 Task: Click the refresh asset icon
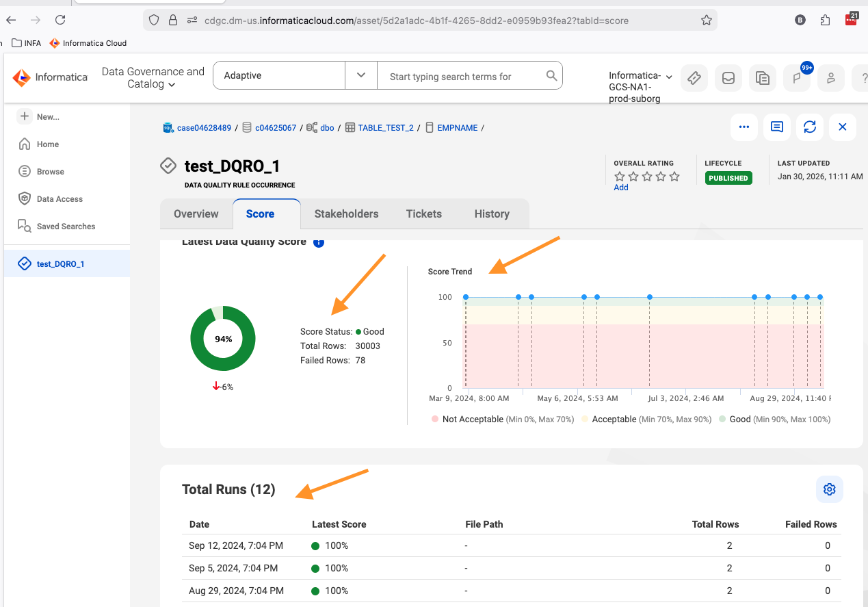810,127
